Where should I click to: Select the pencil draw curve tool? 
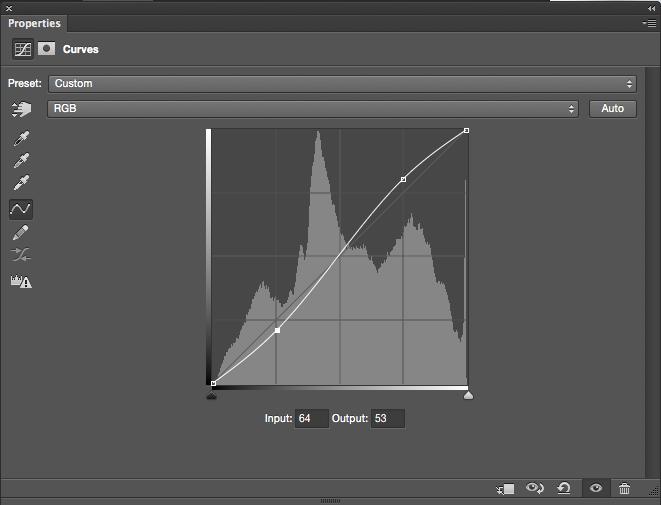click(21, 233)
